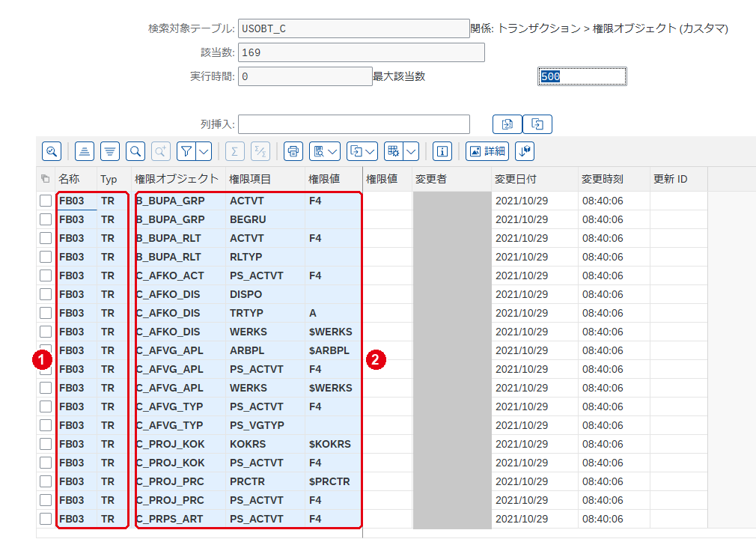
Task: Expand the views dropdown arrow
Action: (332, 151)
